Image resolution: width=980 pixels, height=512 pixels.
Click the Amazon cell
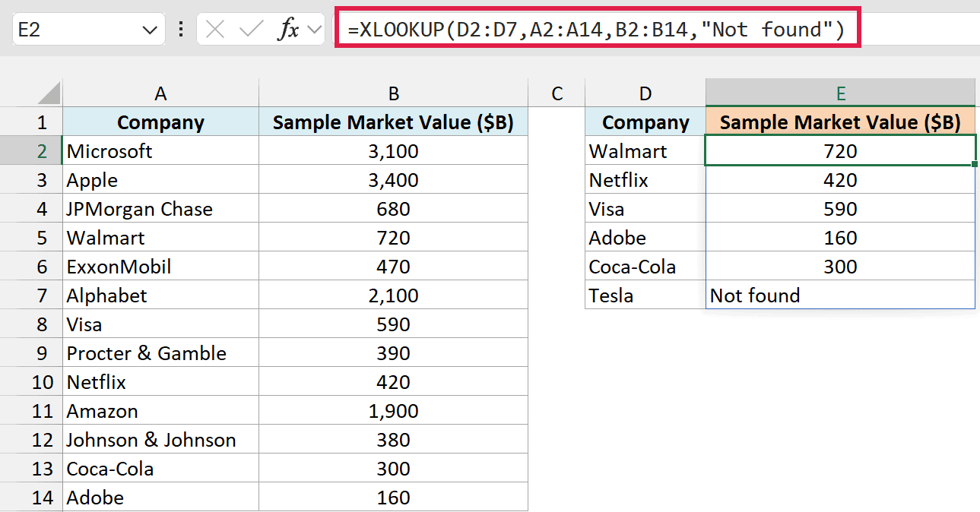pos(160,411)
